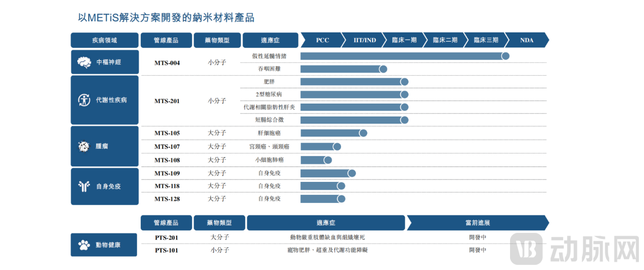The width and height of the screenshot is (644, 270).
Task: Click the progress bar for 2型糖尿病
Action: pyautogui.click(x=354, y=94)
